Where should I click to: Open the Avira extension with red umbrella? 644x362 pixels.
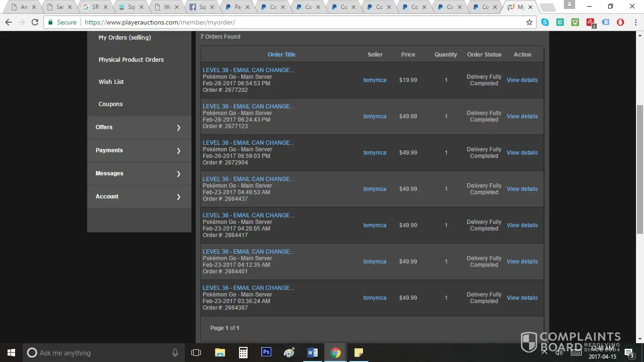coord(590,22)
